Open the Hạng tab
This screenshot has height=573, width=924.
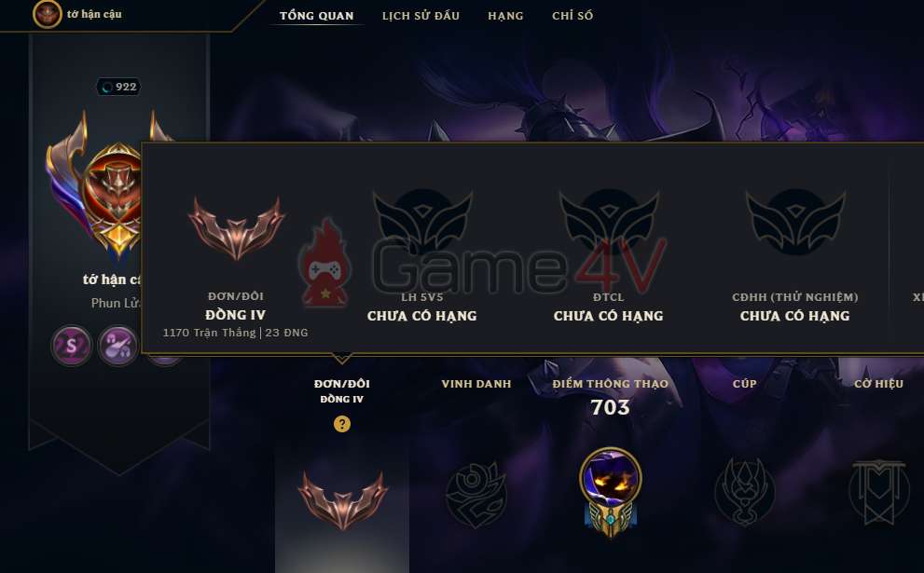[505, 16]
